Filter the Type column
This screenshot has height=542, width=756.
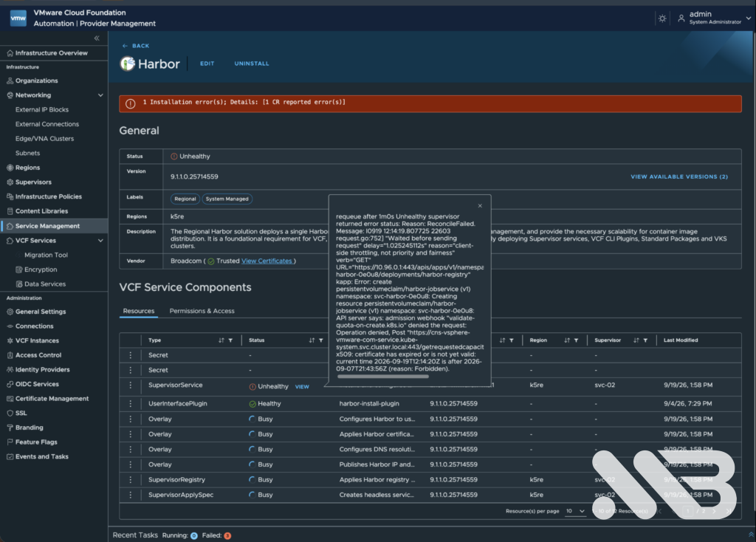[x=230, y=340]
